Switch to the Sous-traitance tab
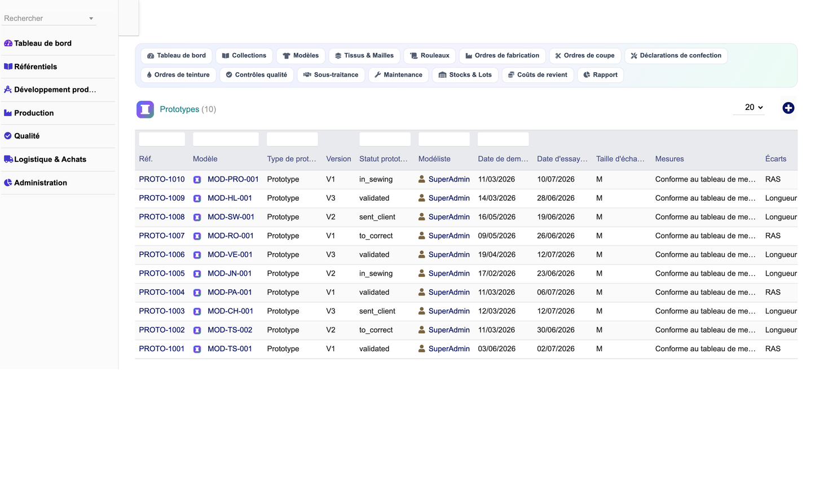Viewport: 815px width, 504px height. click(331, 75)
